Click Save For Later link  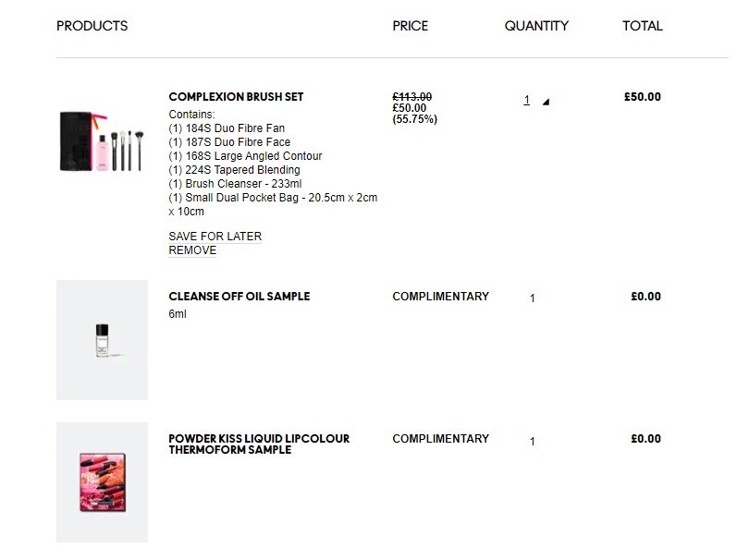coord(215,237)
